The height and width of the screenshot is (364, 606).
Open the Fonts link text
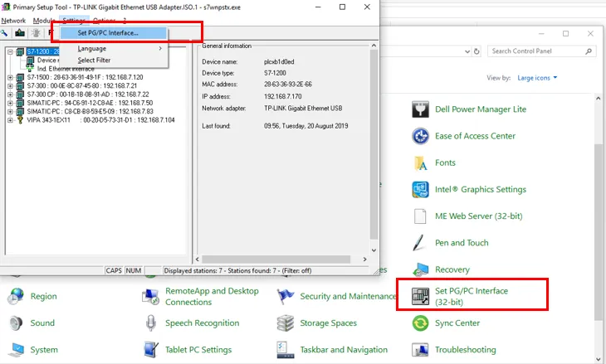[445, 163]
